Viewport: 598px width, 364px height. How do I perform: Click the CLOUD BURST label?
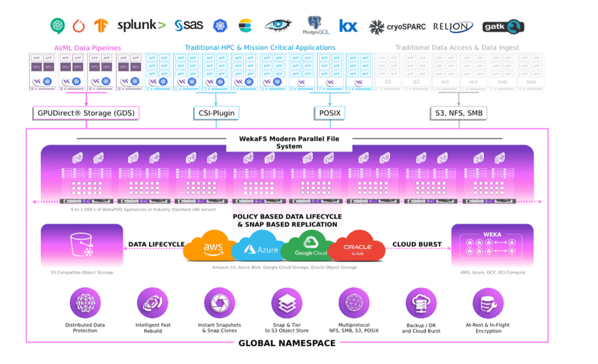click(x=417, y=245)
